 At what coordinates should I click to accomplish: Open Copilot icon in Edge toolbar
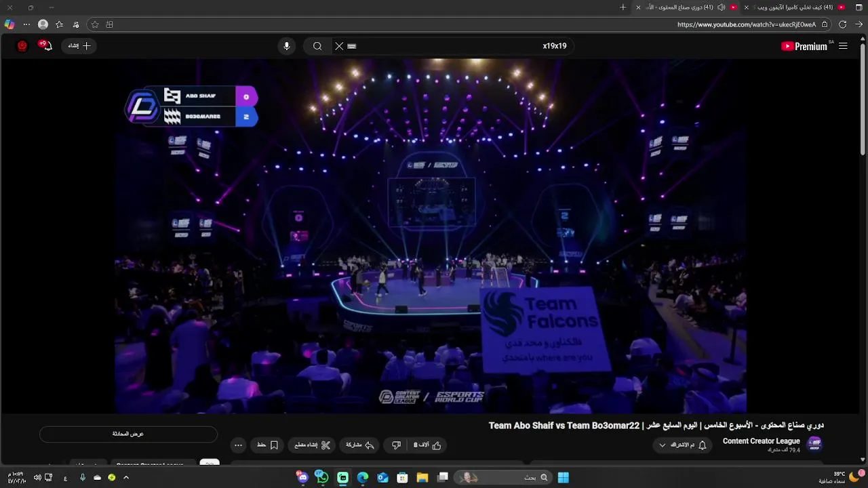point(9,24)
